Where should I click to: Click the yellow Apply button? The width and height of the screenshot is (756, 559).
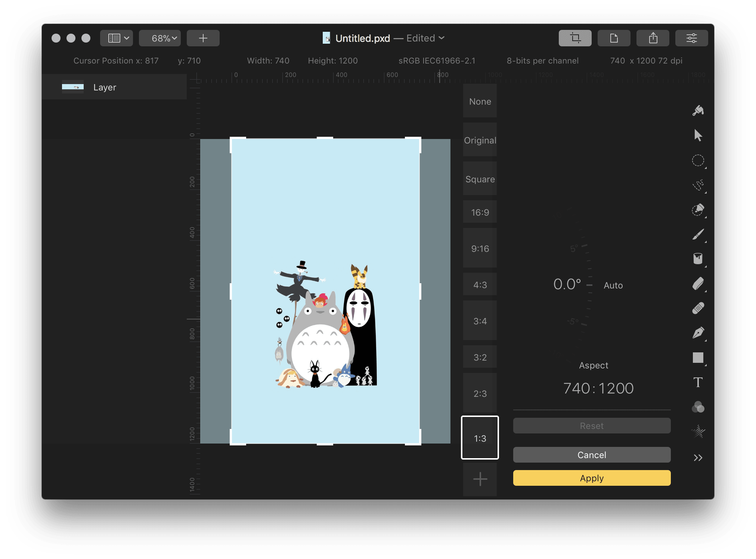pos(592,478)
